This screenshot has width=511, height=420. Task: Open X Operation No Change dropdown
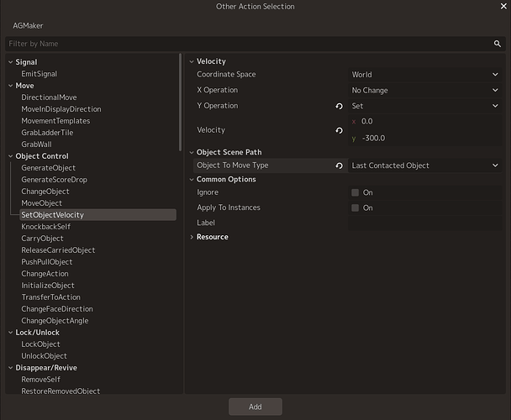coord(425,90)
